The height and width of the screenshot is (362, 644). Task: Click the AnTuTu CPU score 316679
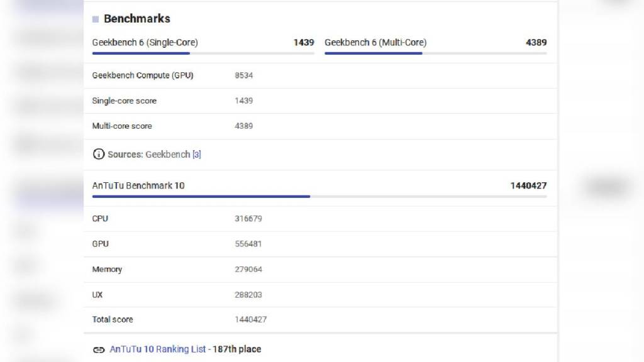248,219
